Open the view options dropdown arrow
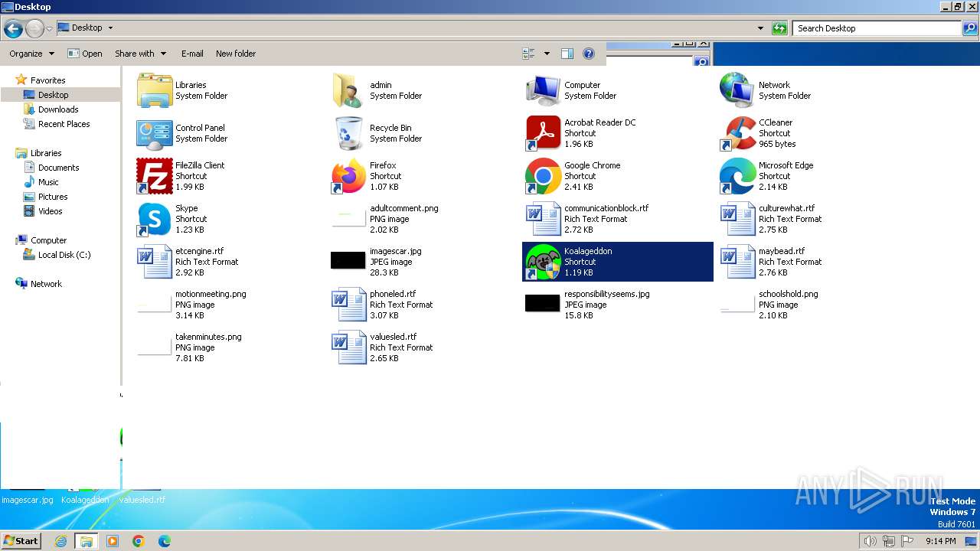Screen dimensions: 980x551 click(x=547, y=54)
